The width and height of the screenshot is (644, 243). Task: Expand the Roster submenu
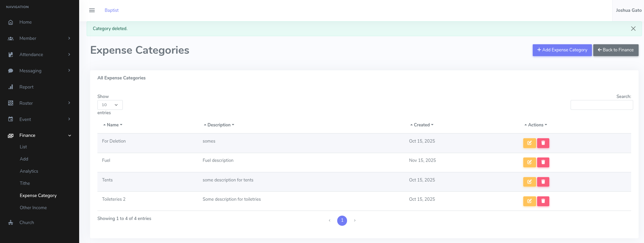(69, 103)
